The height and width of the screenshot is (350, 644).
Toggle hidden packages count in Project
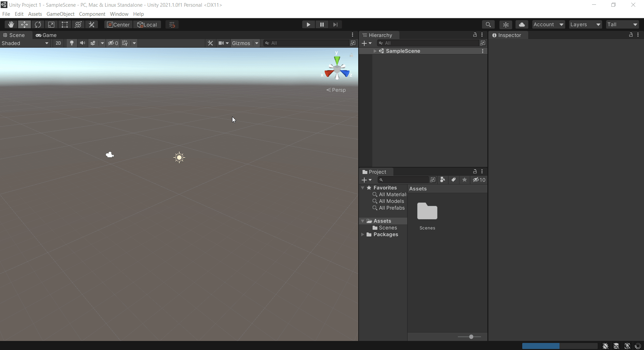[479, 180]
